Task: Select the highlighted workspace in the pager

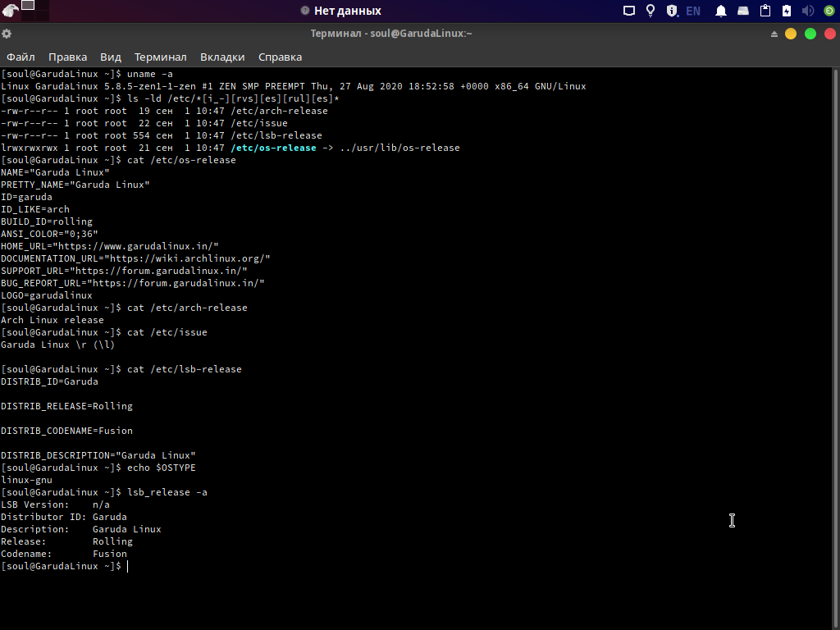Action: click(28, 6)
